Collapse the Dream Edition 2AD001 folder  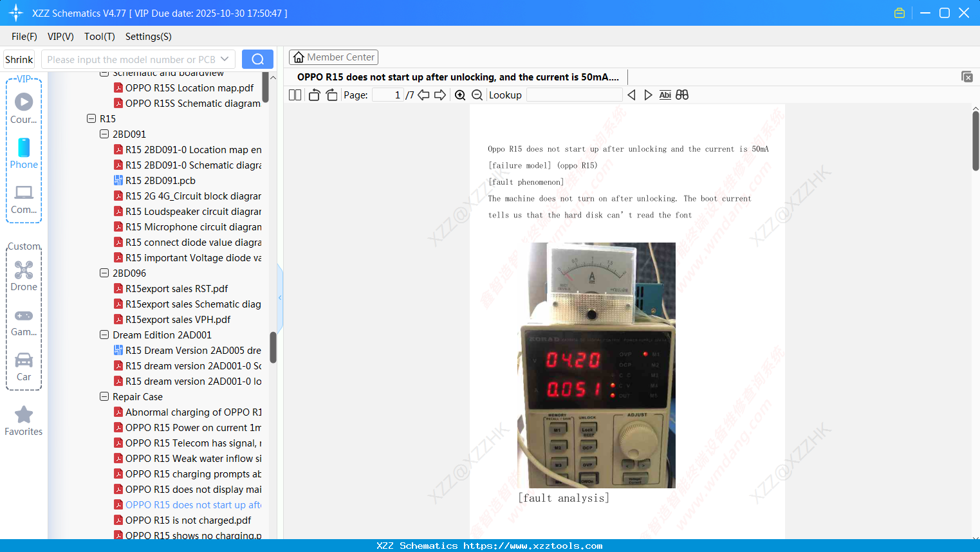pos(104,335)
